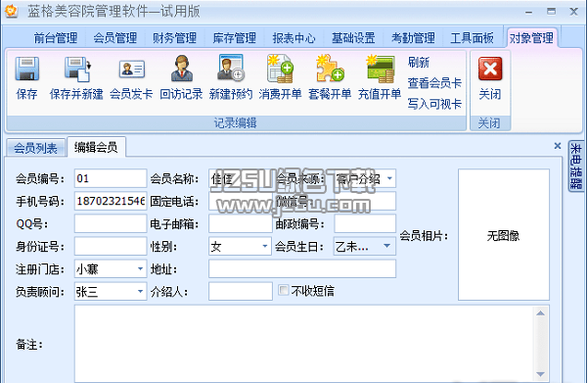Viewport: 588px width, 383px height.
Task: Click the application logo icon in the title bar
Action: point(11,12)
